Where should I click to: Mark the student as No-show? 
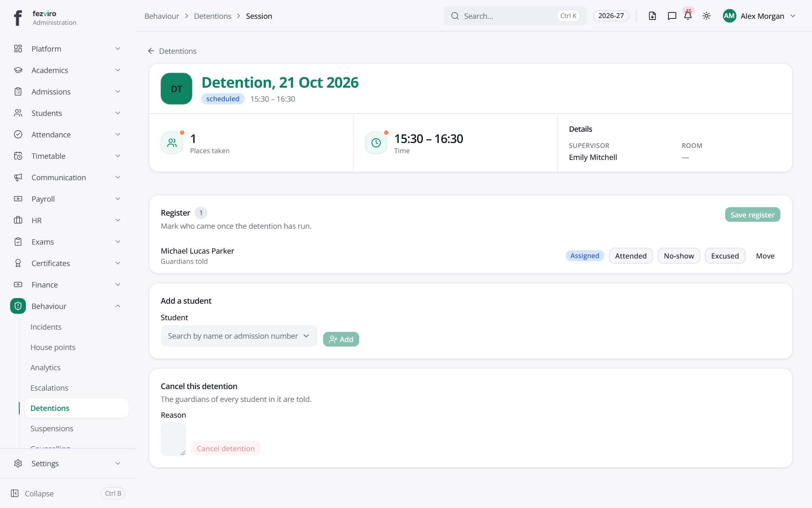pyautogui.click(x=679, y=256)
